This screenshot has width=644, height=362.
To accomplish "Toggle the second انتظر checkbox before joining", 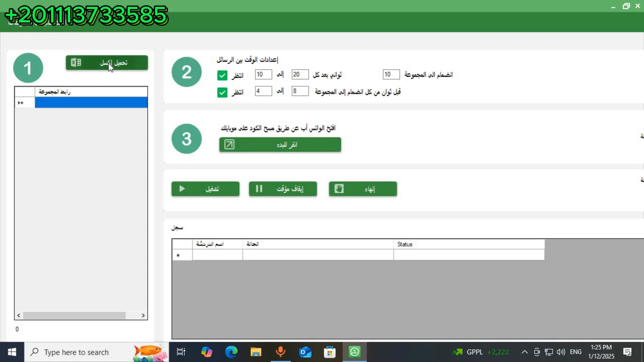I will [x=222, y=92].
